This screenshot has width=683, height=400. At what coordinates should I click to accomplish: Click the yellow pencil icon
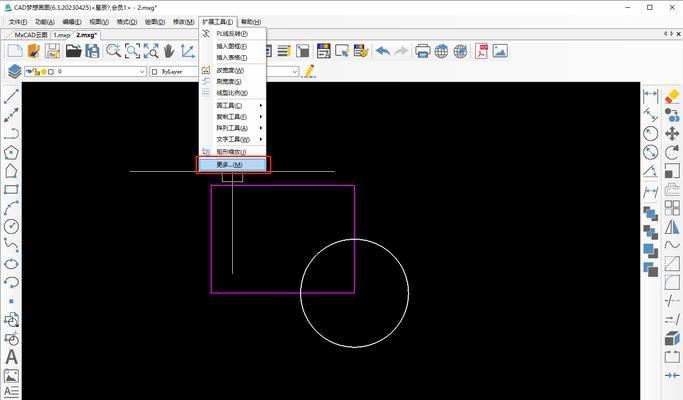[x=309, y=71]
